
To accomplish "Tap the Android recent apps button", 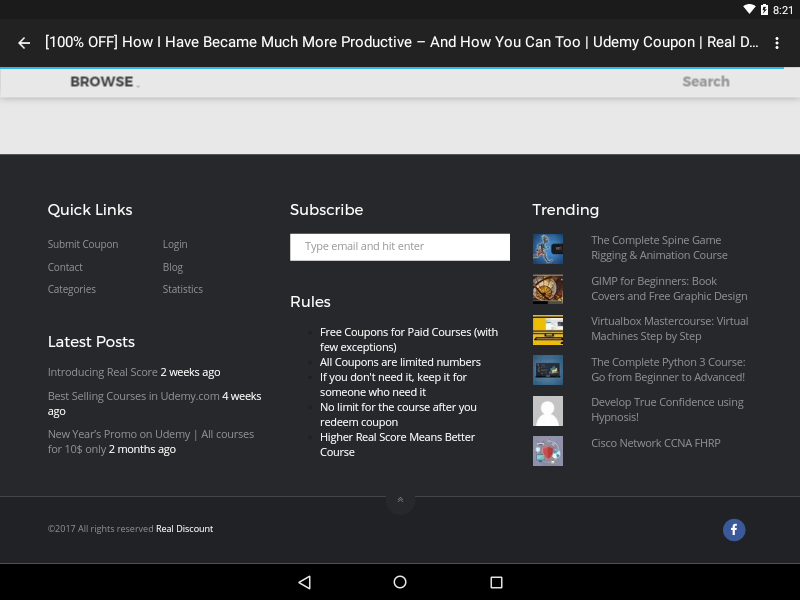I will click(496, 582).
